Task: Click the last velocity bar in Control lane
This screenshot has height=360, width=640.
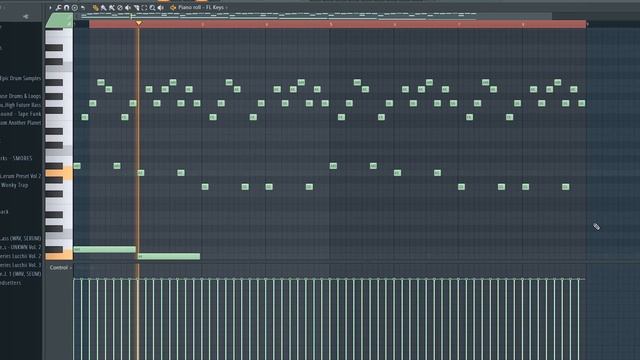Action: point(578,319)
